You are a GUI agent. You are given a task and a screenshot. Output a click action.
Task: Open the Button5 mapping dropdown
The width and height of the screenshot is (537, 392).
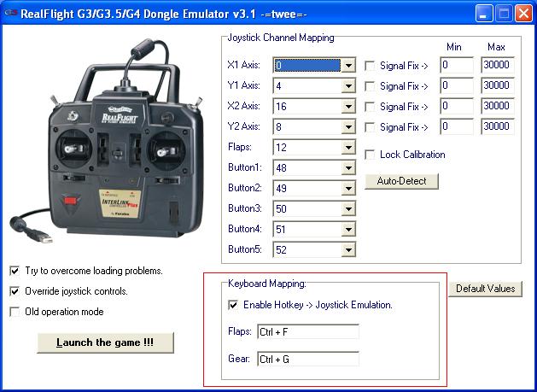tap(348, 249)
